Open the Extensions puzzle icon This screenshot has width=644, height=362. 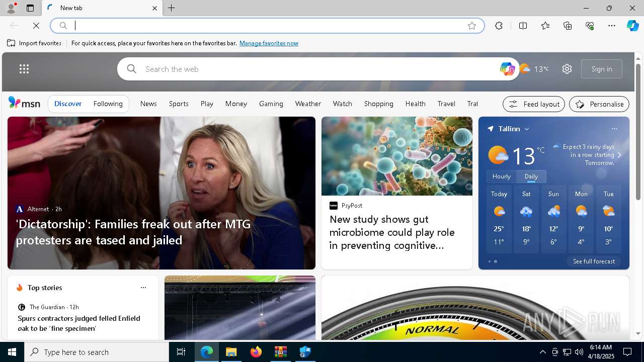point(499,26)
